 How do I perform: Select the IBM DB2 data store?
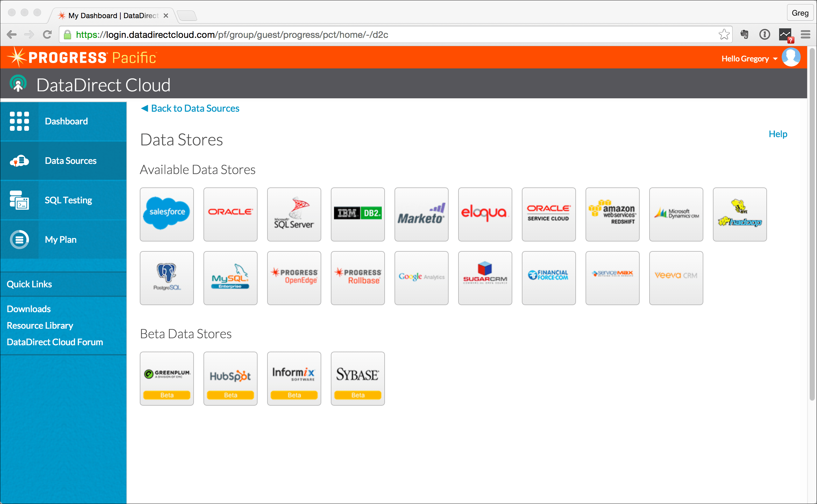coord(358,214)
